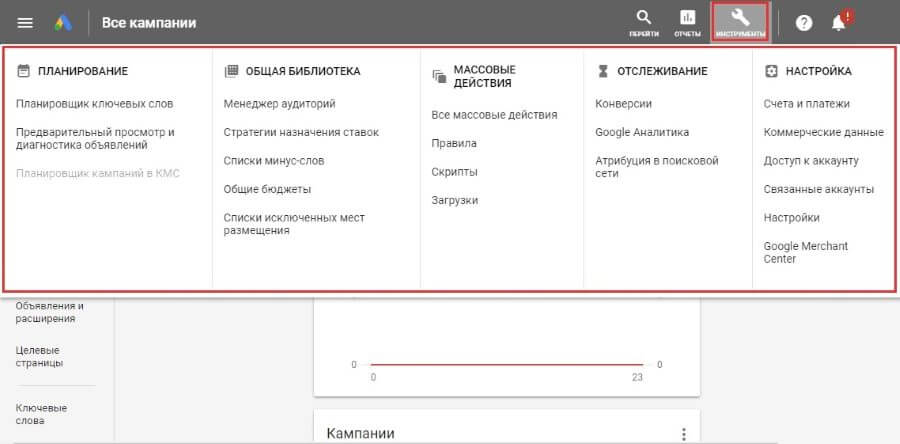
Task: Click the Bulk Actions stacked-squares icon
Action: pyautogui.click(x=439, y=76)
